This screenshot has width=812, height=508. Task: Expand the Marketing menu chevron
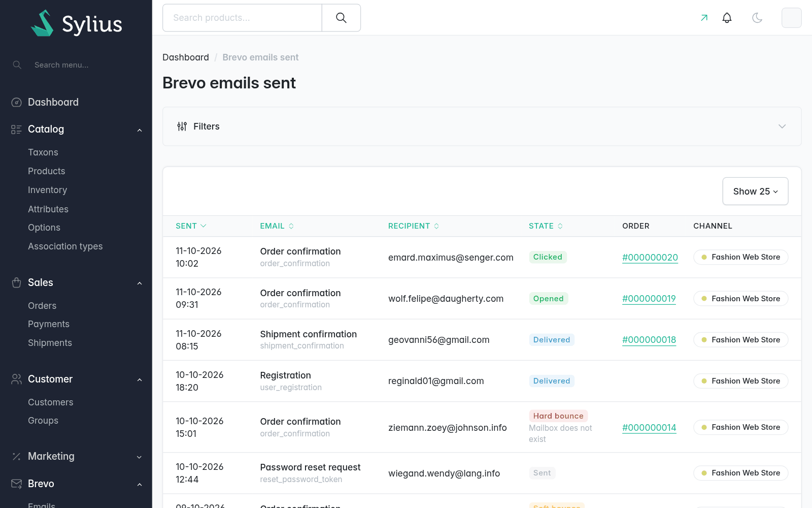140,457
